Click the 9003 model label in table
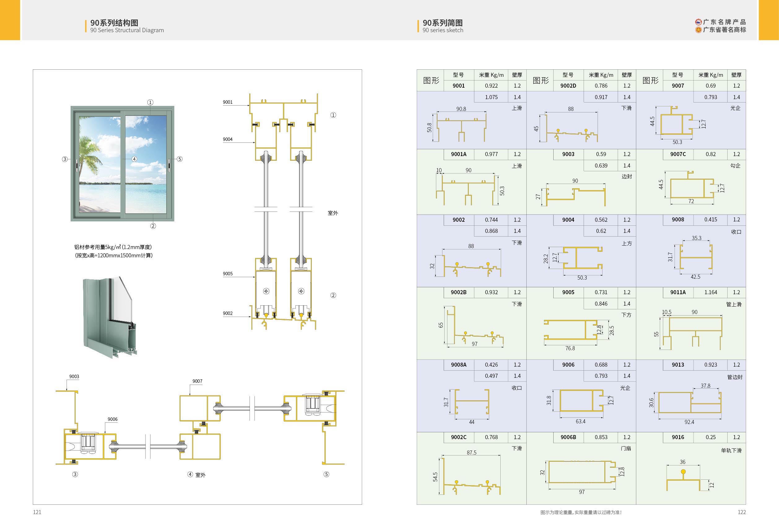The width and height of the screenshot is (779, 532). point(568,154)
